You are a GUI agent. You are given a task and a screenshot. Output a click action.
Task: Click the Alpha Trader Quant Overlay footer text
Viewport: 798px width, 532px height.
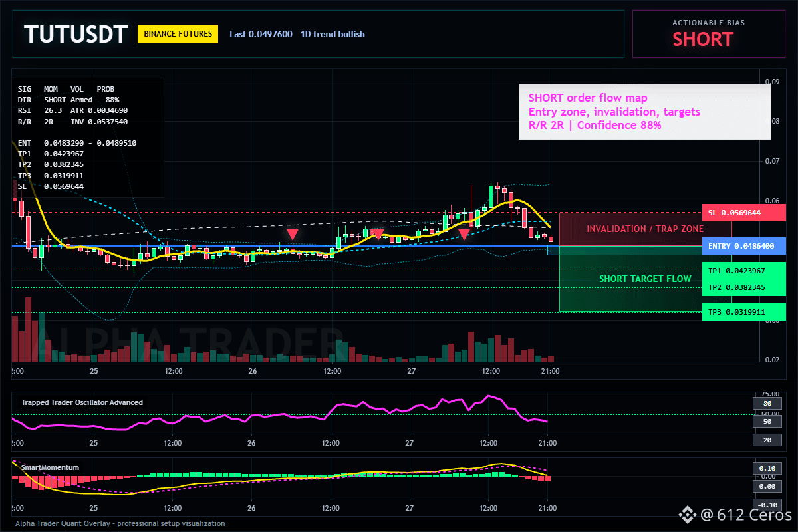click(120, 523)
